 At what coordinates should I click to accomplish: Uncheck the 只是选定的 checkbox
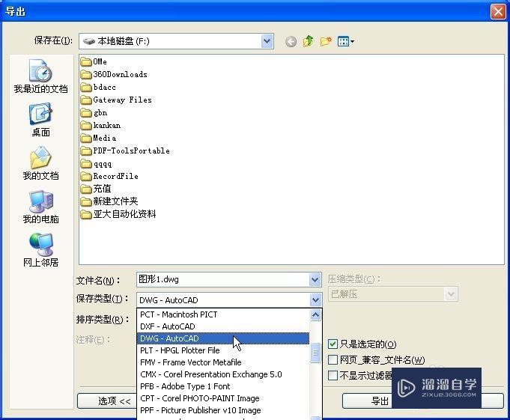click(x=333, y=344)
